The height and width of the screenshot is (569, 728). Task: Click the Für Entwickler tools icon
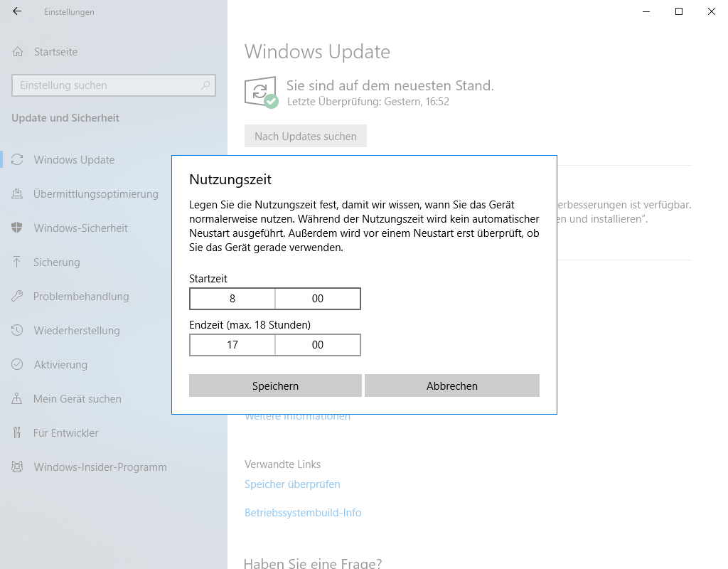(x=17, y=432)
